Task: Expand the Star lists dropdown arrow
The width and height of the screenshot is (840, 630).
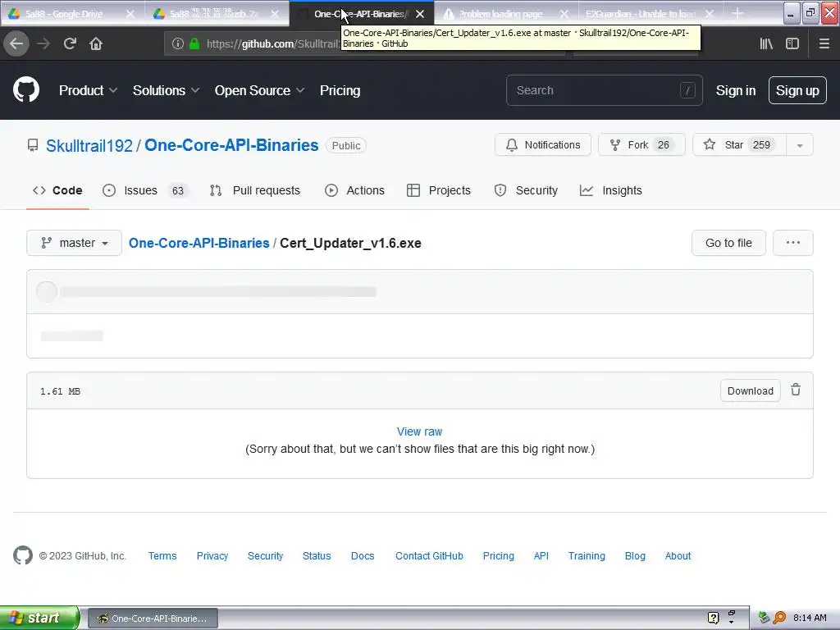Action: click(800, 145)
